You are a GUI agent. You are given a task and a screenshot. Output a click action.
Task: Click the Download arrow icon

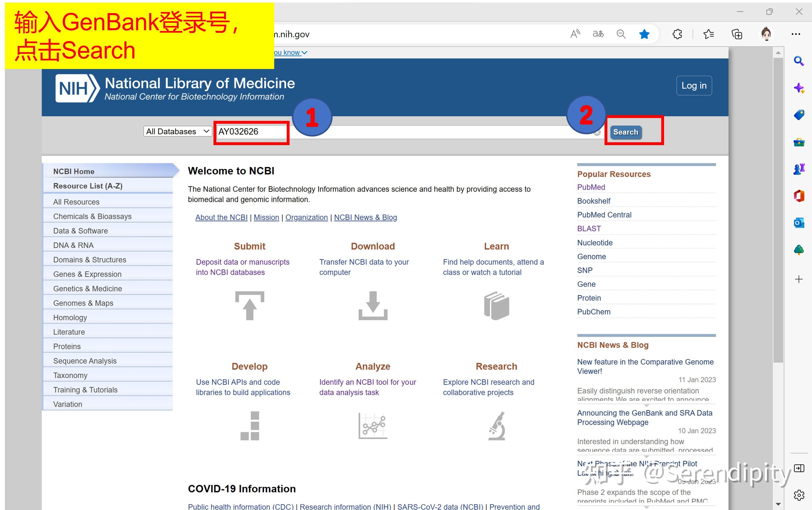tap(373, 305)
